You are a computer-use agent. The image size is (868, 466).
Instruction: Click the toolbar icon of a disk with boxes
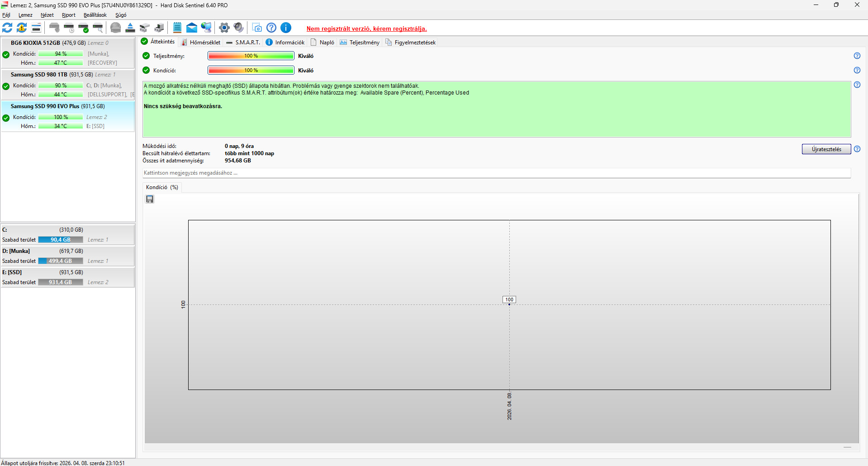[145, 28]
